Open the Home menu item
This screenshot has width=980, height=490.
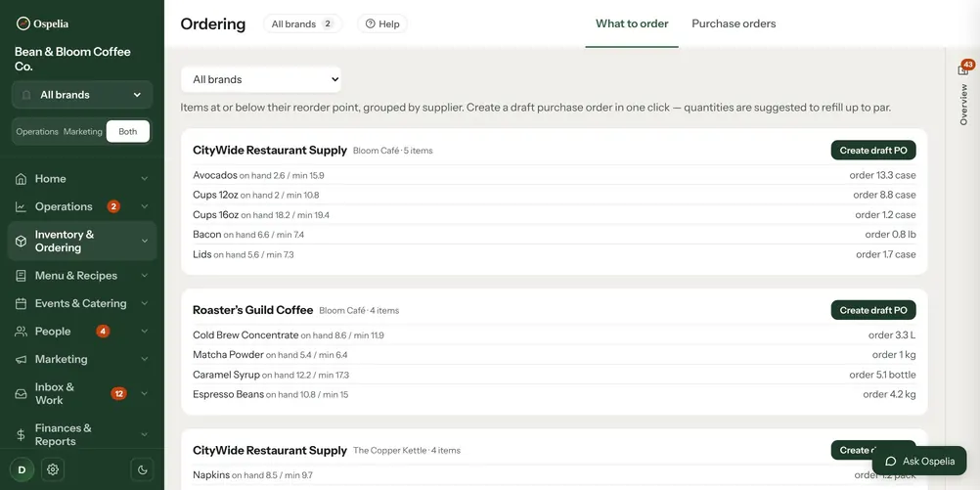point(82,179)
